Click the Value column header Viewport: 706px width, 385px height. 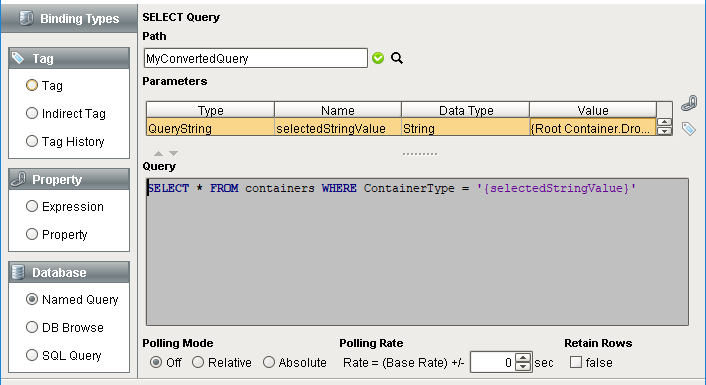(593, 110)
